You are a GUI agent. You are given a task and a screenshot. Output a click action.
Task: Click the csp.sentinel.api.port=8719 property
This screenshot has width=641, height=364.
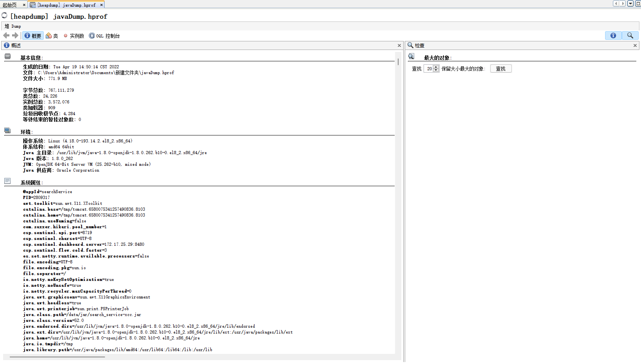tap(57, 233)
